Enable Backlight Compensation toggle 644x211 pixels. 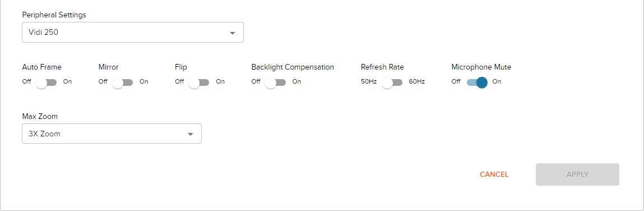[276, 82]
